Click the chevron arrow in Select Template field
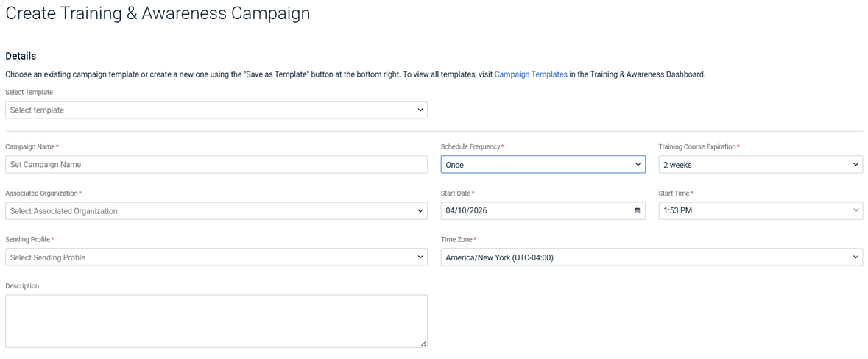This screenshot has width=868, height=359. [420, 110]
